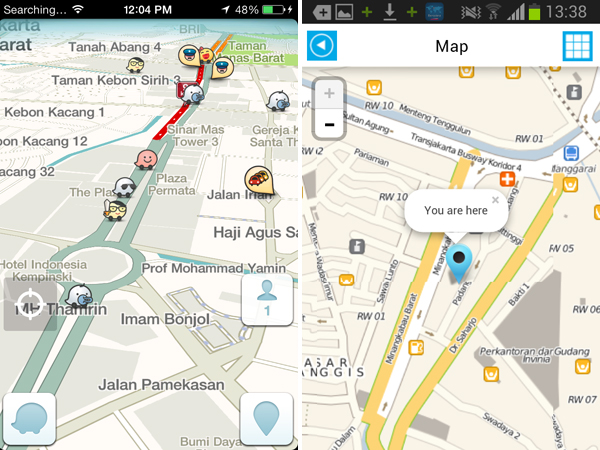Tap the You are here bubble text
This screenshot has width=600, height=450.
[x=456, y=210]
